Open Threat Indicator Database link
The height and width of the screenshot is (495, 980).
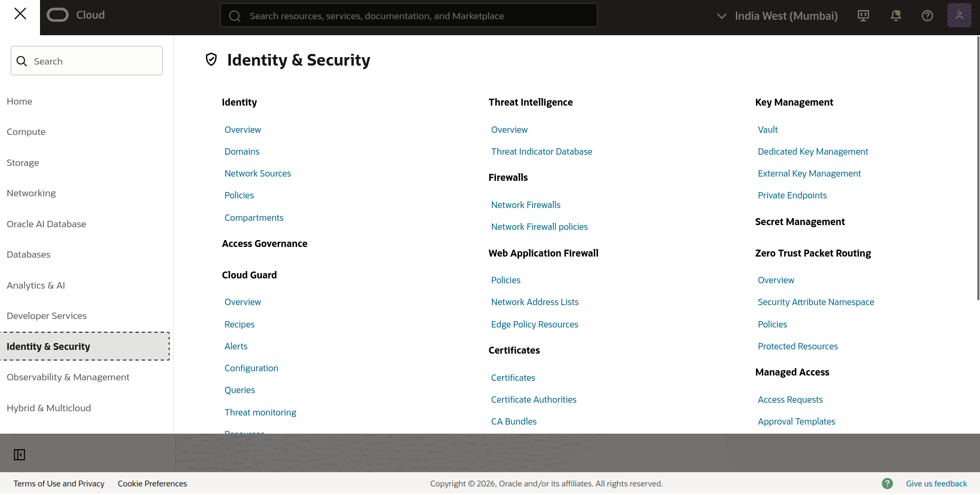tap(541, 151)
